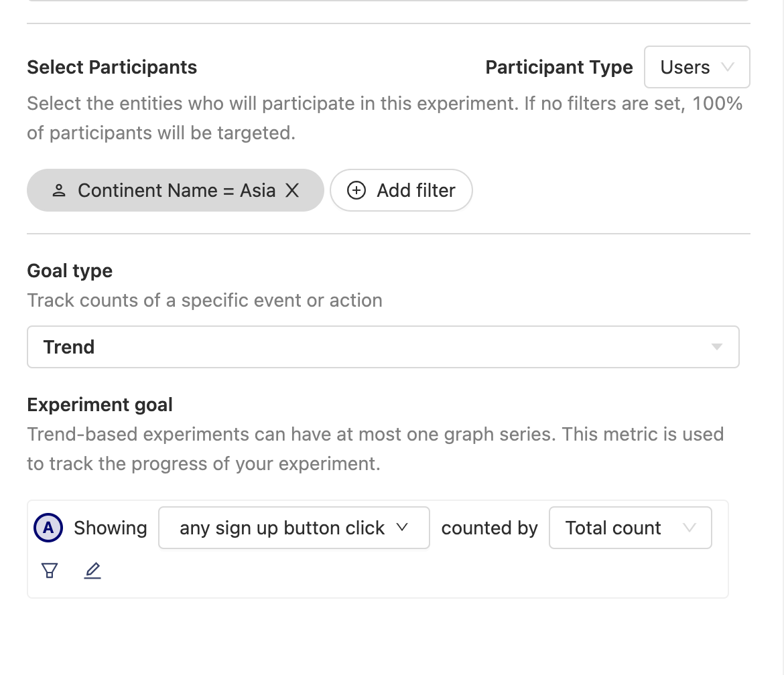Click the circled A series badge
784x675 pixels.
[x=48, y=528]
